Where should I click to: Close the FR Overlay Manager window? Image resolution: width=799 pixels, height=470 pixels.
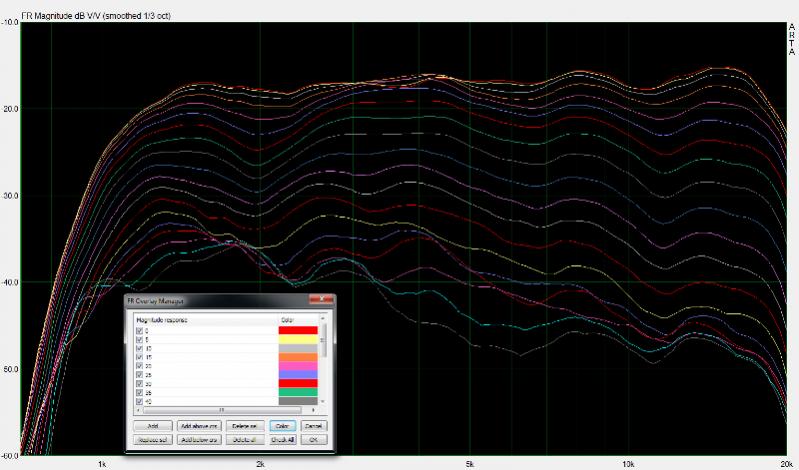coord(320,300)
